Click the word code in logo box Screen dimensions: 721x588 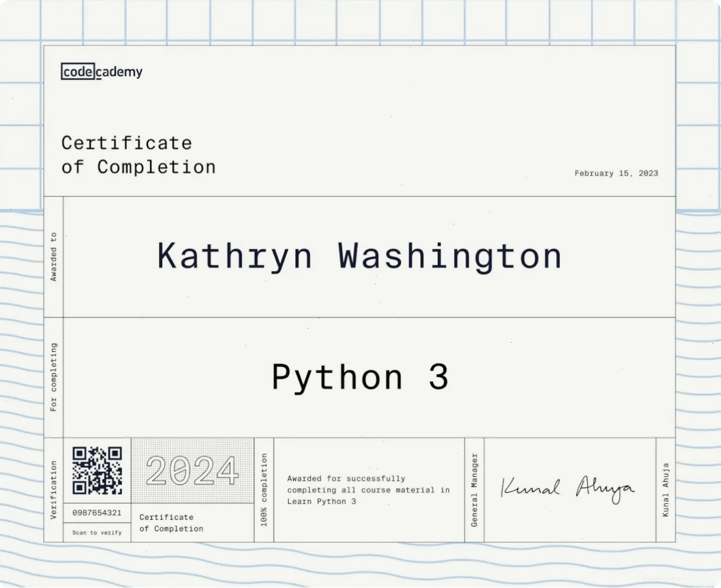(78, 72)
